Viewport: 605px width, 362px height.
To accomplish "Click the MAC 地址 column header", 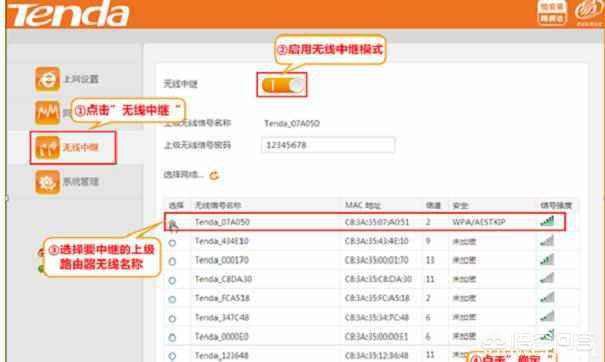I will point(363,205).
